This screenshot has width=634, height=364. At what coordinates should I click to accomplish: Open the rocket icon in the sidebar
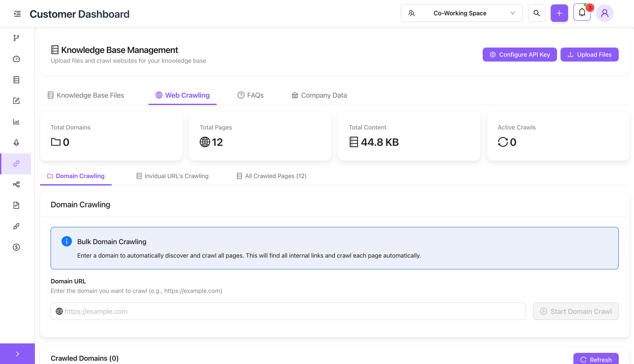[16, 143]
